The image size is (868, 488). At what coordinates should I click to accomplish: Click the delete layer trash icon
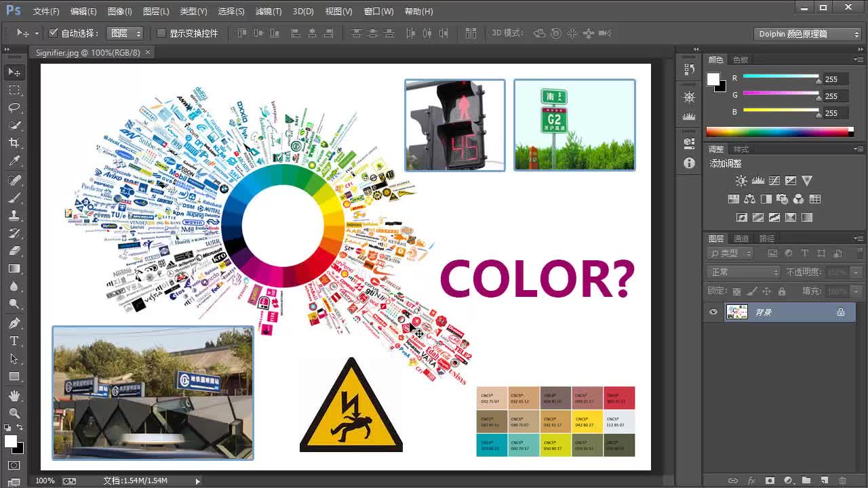tap(842, 481)
